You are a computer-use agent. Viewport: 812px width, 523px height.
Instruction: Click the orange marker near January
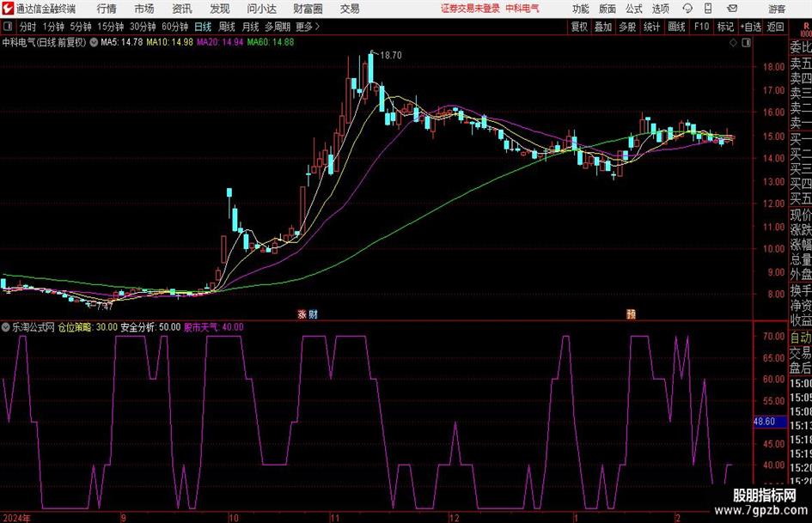click(x=631, y=313)
